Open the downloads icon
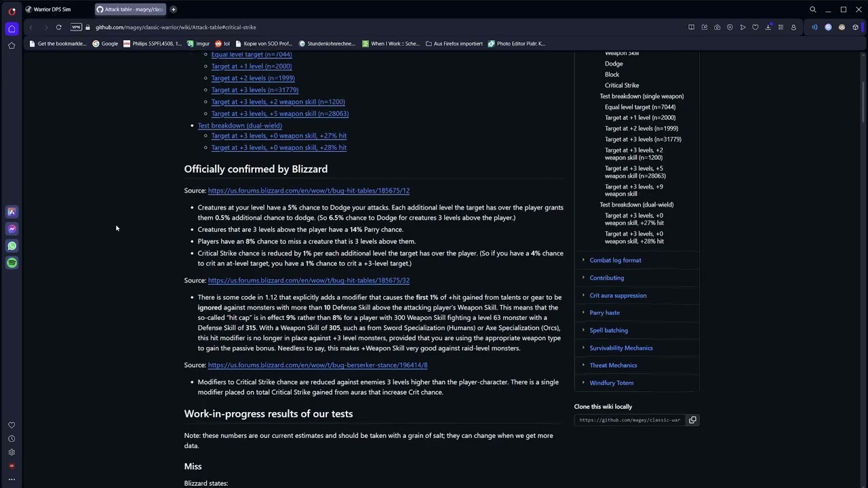 (768, 27)
